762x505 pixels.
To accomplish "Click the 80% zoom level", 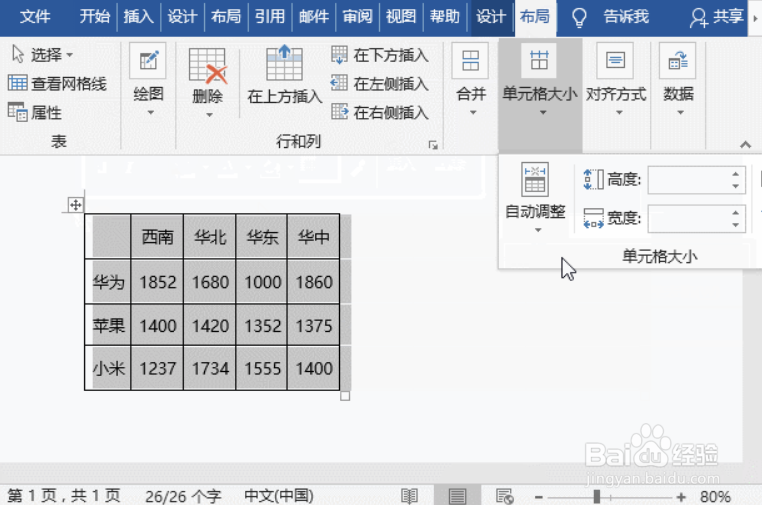I will coord(715,497).
